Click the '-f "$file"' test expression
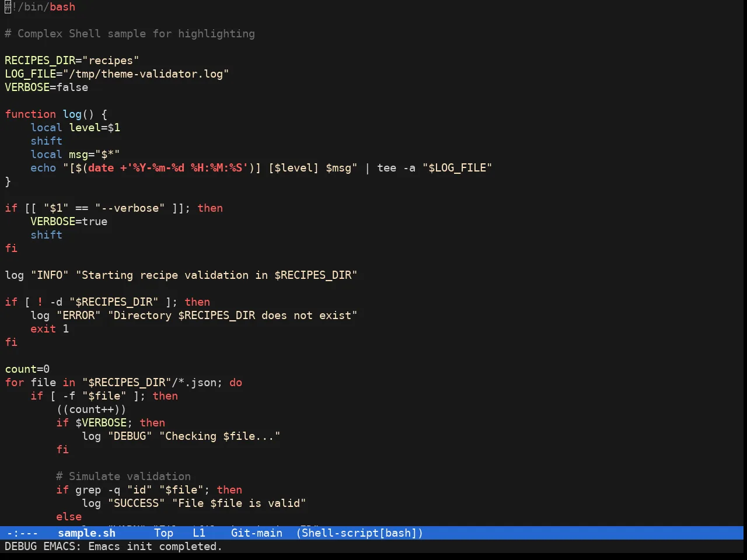Image resolution: width=747 pixels, height=560 pixels. click(x=95, y=396)
